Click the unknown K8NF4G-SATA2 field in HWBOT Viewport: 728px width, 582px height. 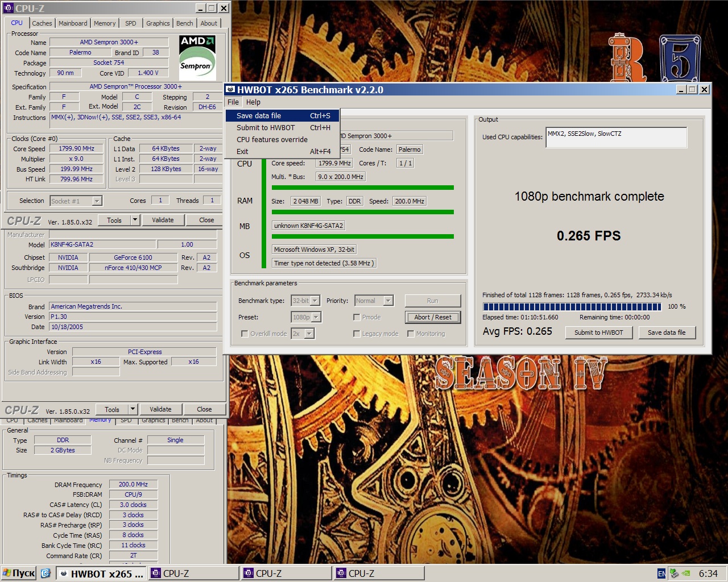308,226
